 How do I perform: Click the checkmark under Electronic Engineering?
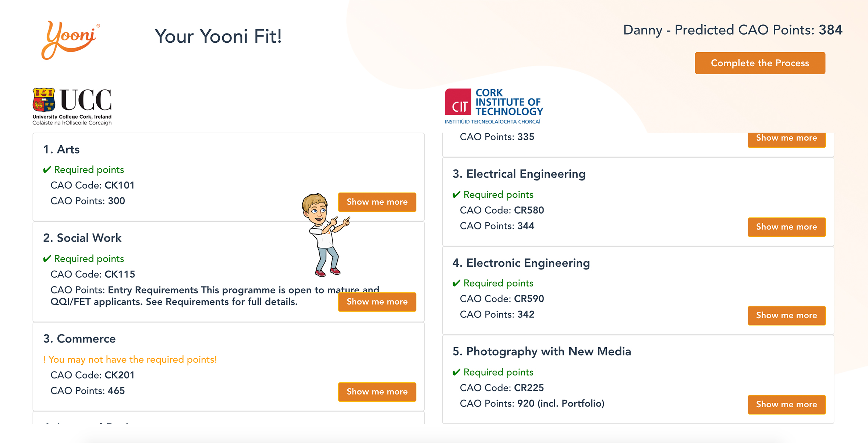pos(456,283)
